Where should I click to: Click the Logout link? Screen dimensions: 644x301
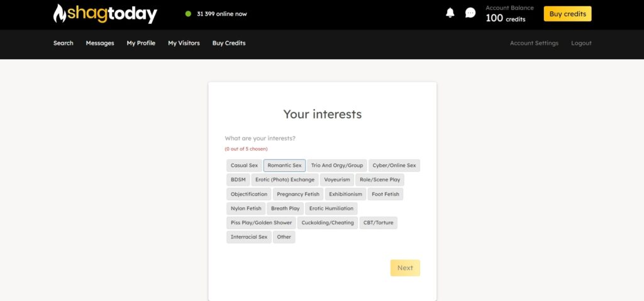581,43
